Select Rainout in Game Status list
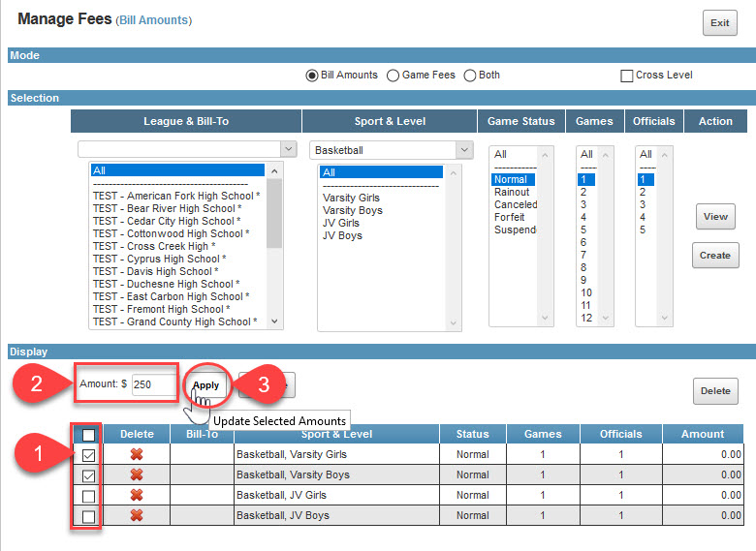Screen dimensions: 756x551 512,192
